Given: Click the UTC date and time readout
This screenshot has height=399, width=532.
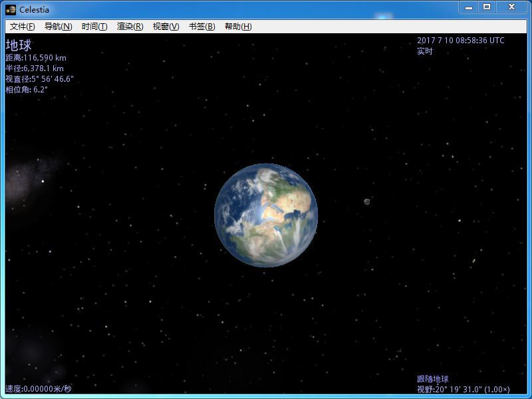Looking at the screenshot, I should [460, 41].
